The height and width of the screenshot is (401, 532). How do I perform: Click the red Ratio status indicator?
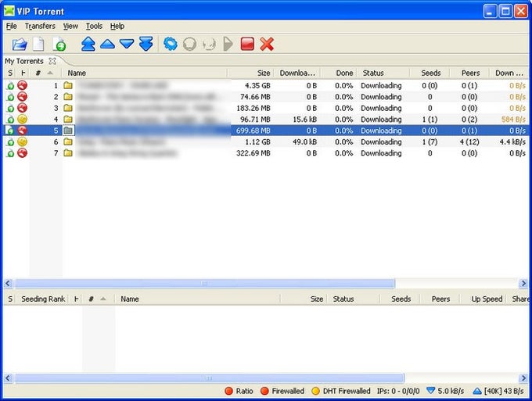pyautogui.click(x=239, y=391)
